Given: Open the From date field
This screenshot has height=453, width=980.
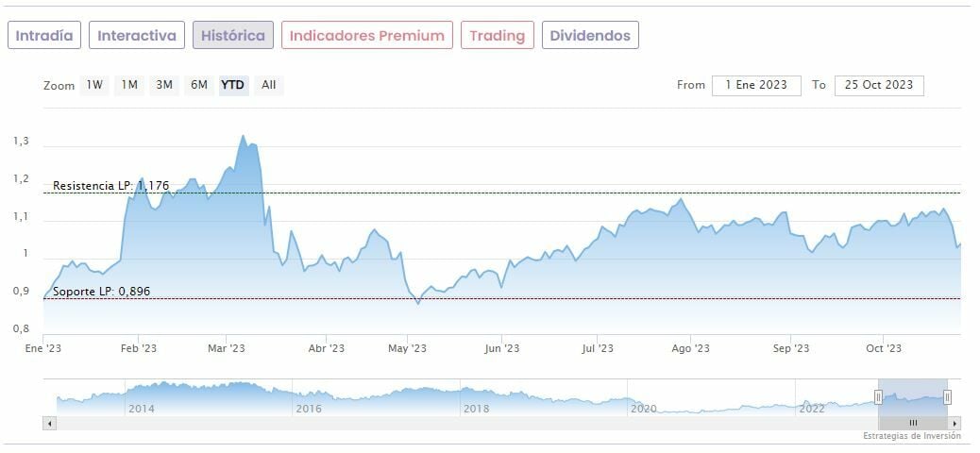Looking at the screenshot, I should (x=756, y=85).
